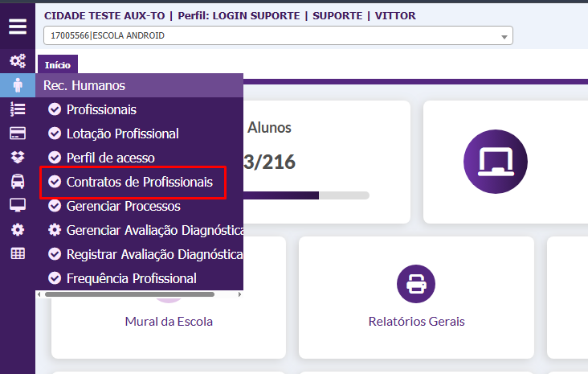
Task: Select Profissionais in Rec. Humanos menu
Action: click(x=101, y=109)
